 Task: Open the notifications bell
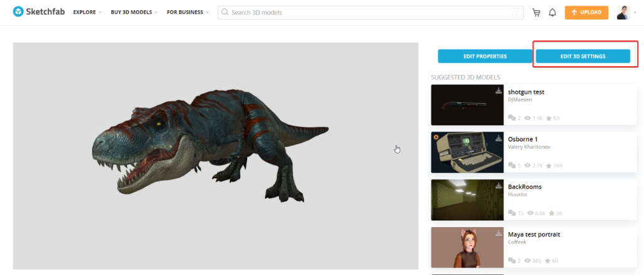pyautogui.click(x=552, y=13)
